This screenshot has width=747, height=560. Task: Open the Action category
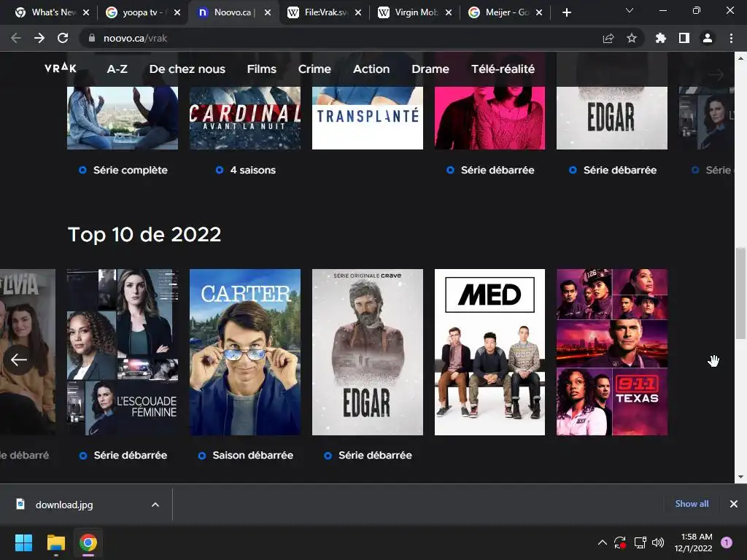click(371, 69)
